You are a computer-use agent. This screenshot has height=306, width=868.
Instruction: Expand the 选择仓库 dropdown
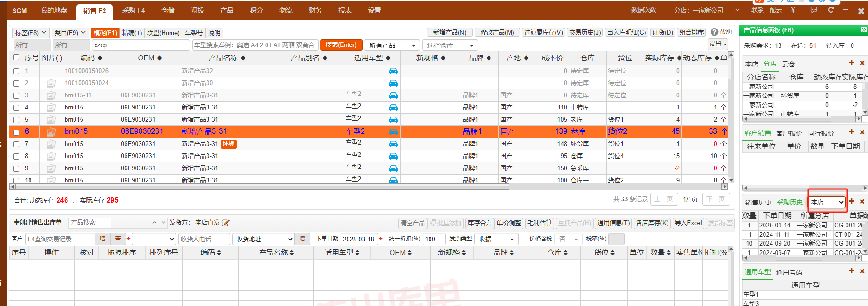point(450,45)
